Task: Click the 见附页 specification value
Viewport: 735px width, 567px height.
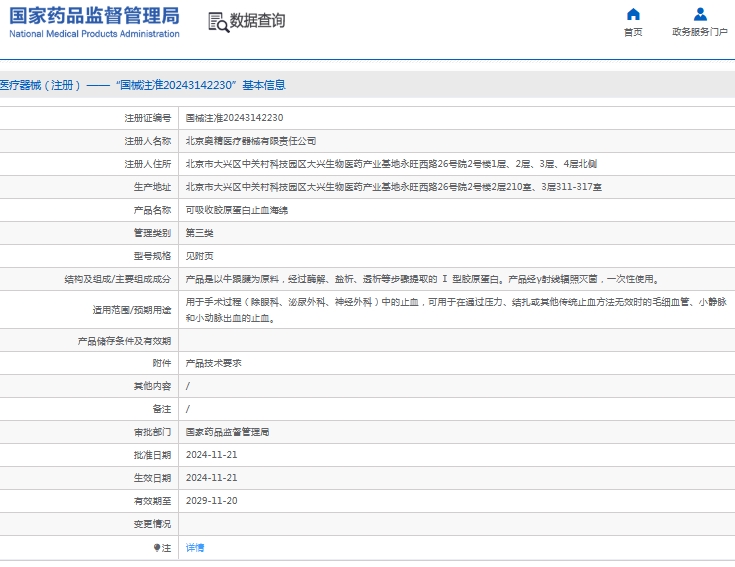Action: click(x=199, y=256)
